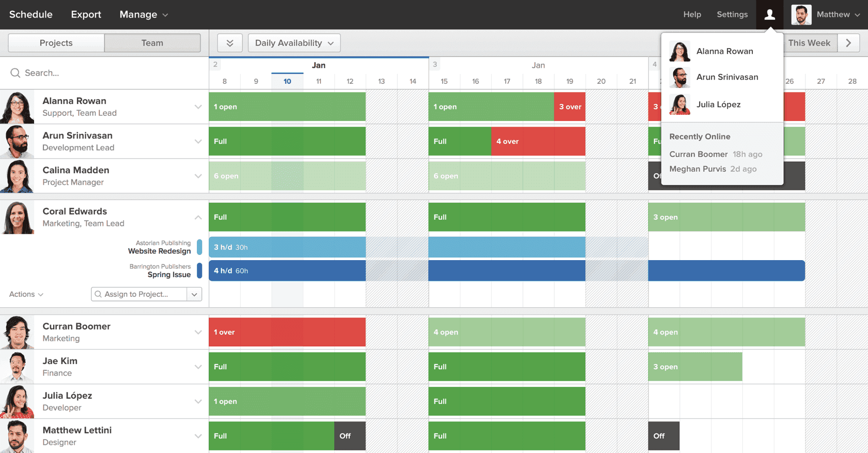Click the double-chevron expand all button
868x453 pixels.
pos(230,43)
